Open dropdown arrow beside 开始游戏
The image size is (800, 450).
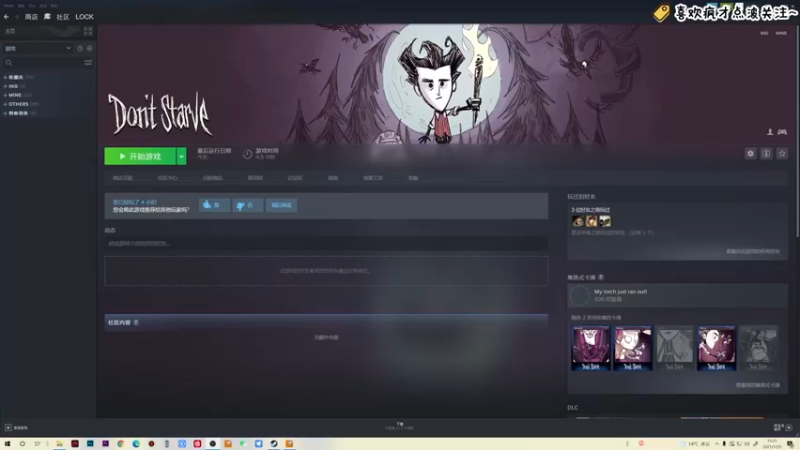coord(181,156)
